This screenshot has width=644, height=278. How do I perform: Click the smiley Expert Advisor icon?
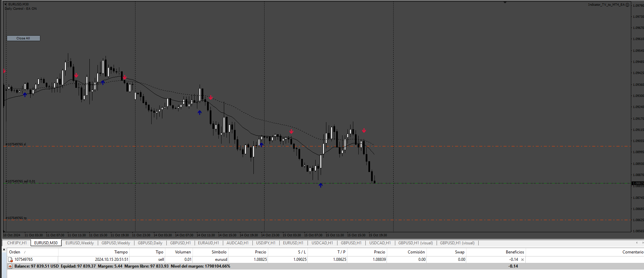[627, 5]
